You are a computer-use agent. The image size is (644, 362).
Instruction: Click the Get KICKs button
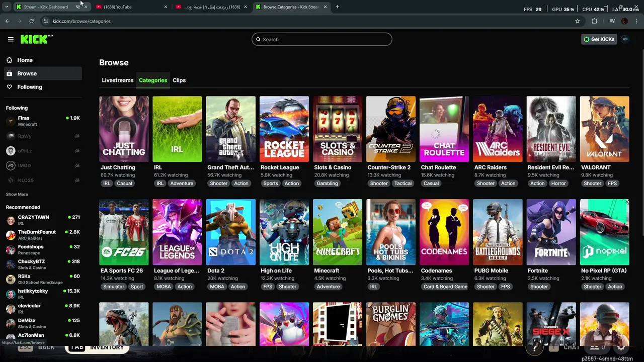[x=599, y=39]
